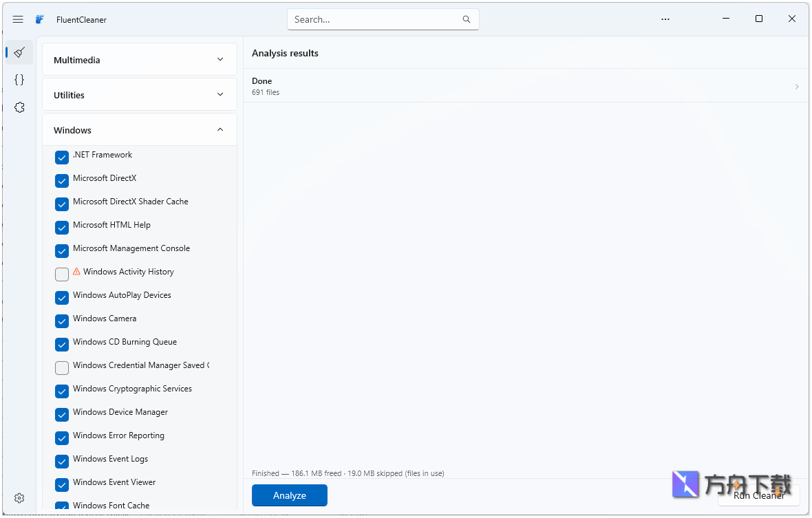Toggle Windows Device Manager checkbox
Screen dimensions: 812x518
[62, 415]
